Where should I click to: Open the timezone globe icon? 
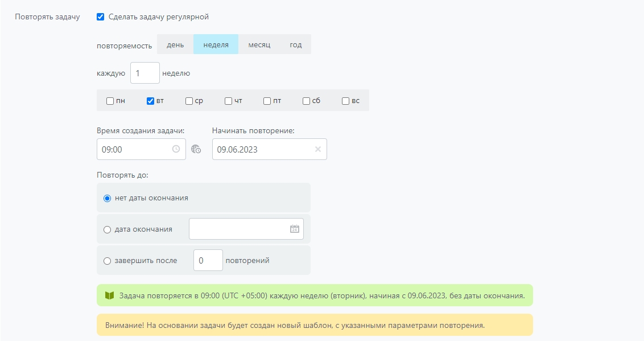pos(196,149)
